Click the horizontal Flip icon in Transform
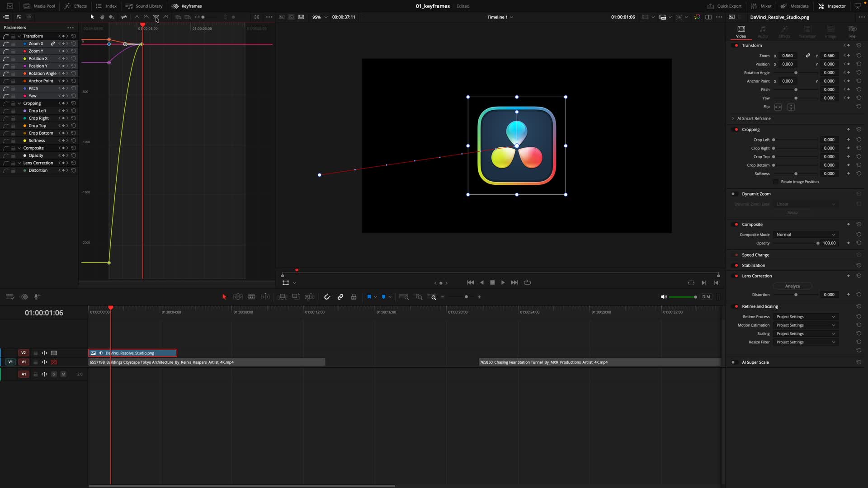868x488 pixels. (x=778, y=107)
